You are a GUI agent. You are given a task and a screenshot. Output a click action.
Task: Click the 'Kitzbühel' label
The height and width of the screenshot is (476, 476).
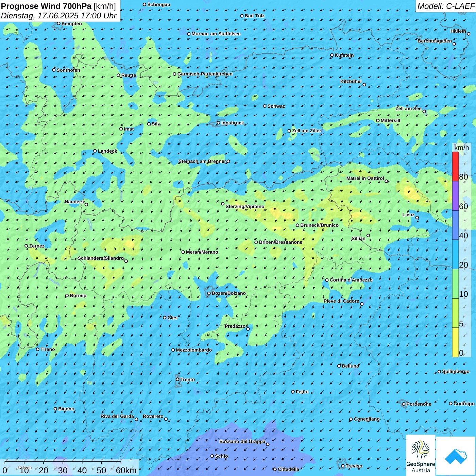point(351,81)
